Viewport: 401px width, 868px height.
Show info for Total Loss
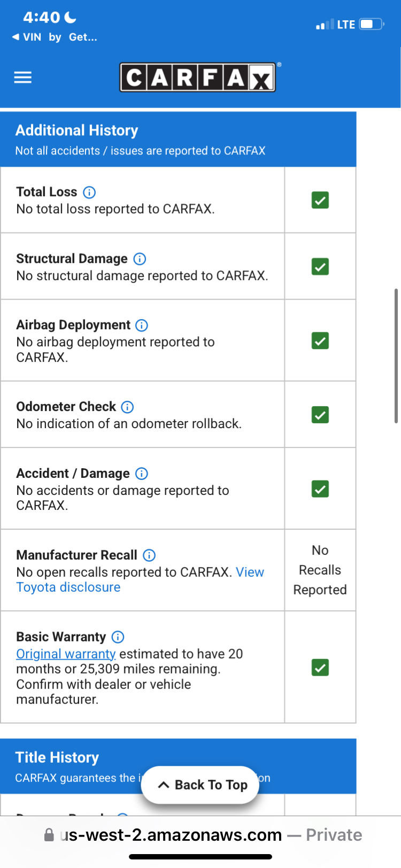[x=90, y=192]
